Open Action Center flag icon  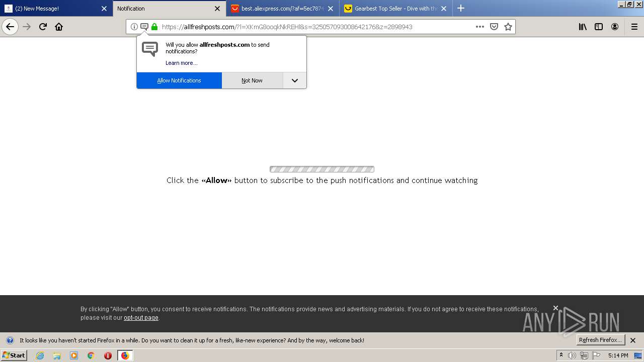point(597,355)
